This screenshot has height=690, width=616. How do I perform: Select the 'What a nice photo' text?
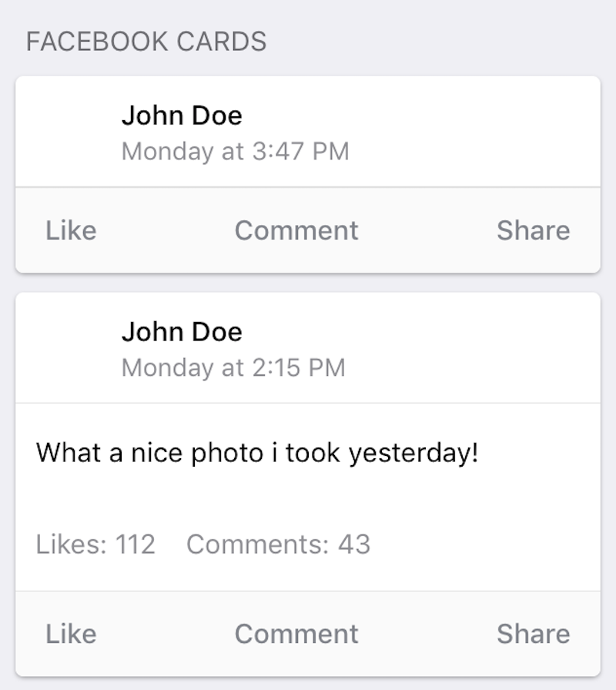[257, 453]
